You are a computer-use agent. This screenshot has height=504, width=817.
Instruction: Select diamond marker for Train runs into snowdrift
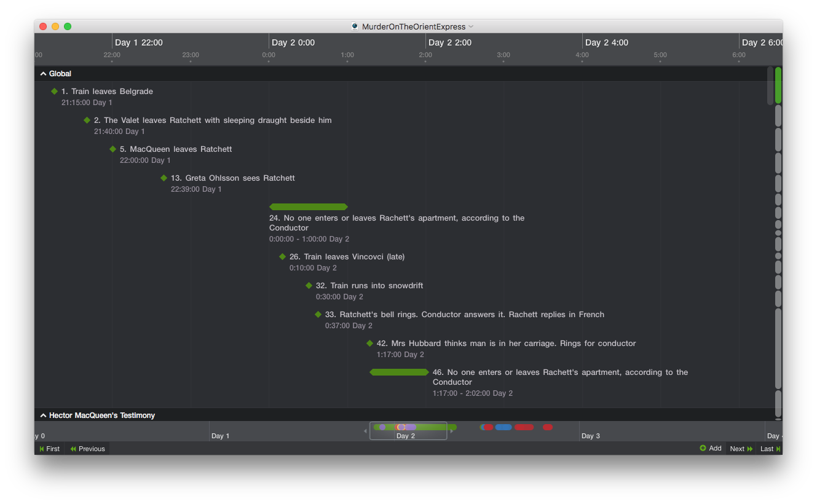coord(309,285)
